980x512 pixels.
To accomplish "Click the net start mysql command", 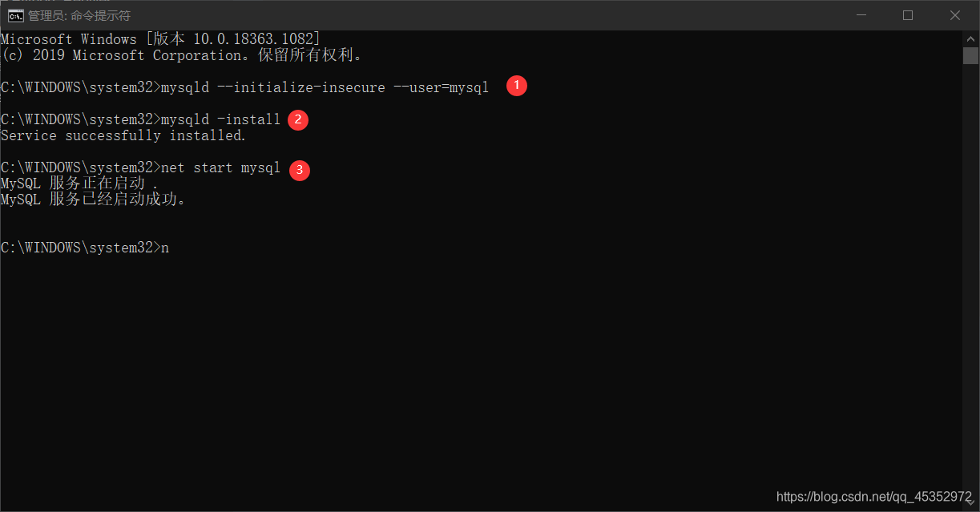I will (x=220, y=167).
